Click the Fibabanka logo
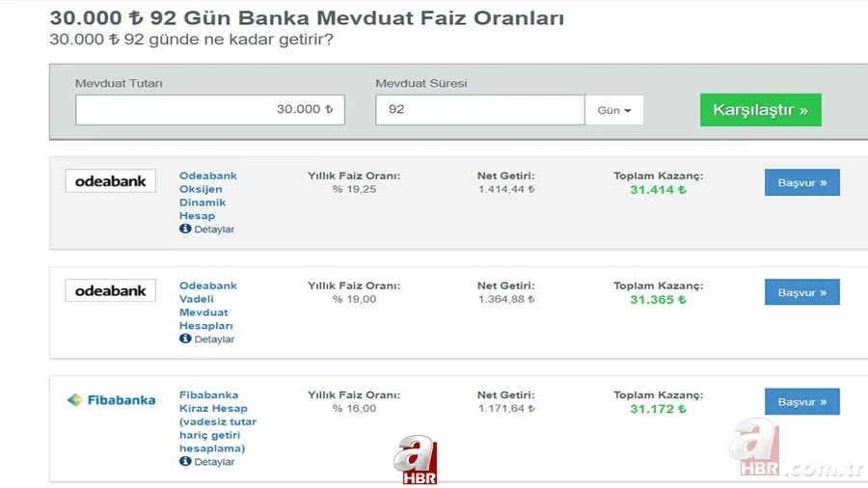 coord(111,400)
